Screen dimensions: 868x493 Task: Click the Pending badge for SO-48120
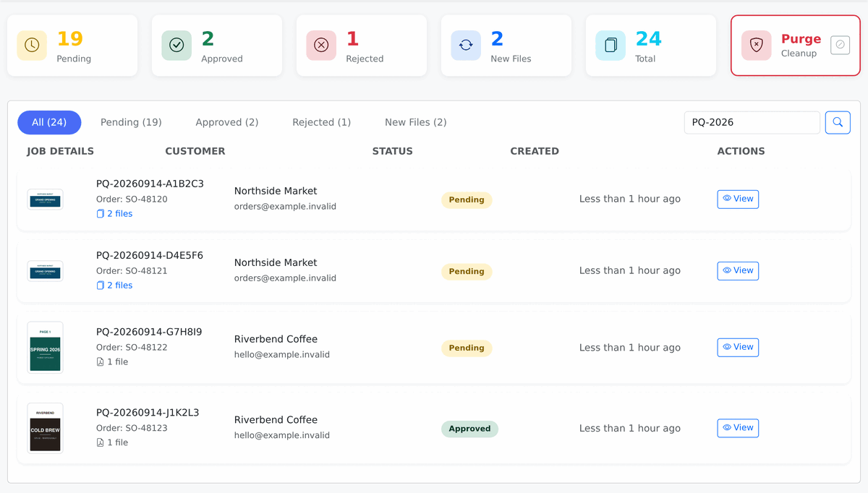467,200
